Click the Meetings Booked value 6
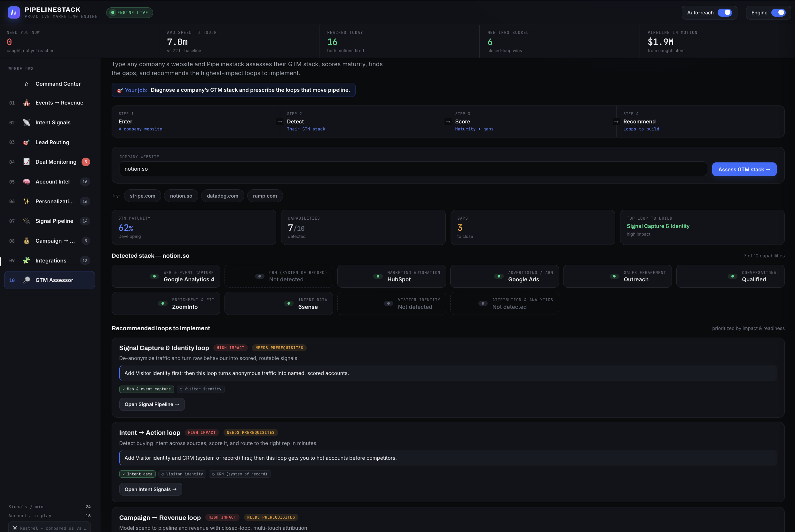This screenshot has height=532, width=795. (490, 42)
